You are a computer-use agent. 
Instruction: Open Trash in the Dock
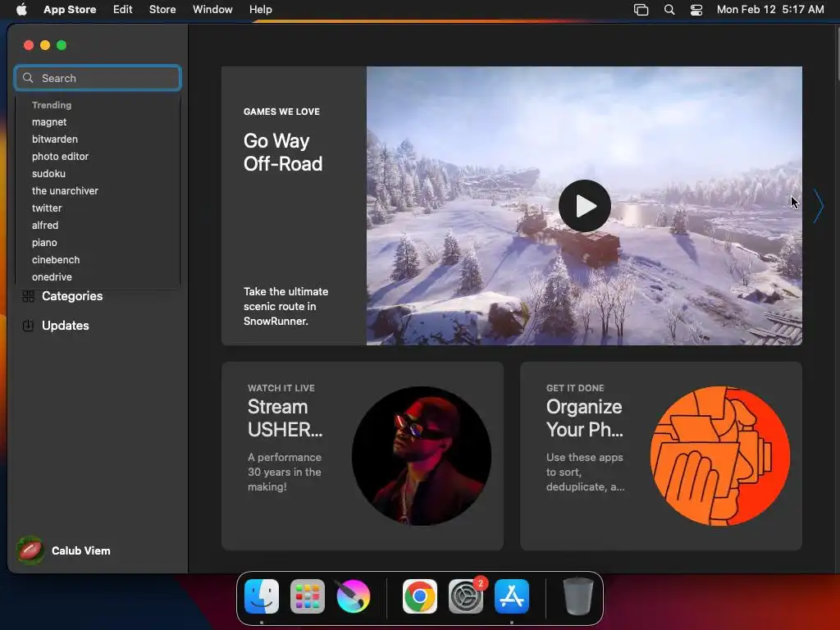[578, 596]
